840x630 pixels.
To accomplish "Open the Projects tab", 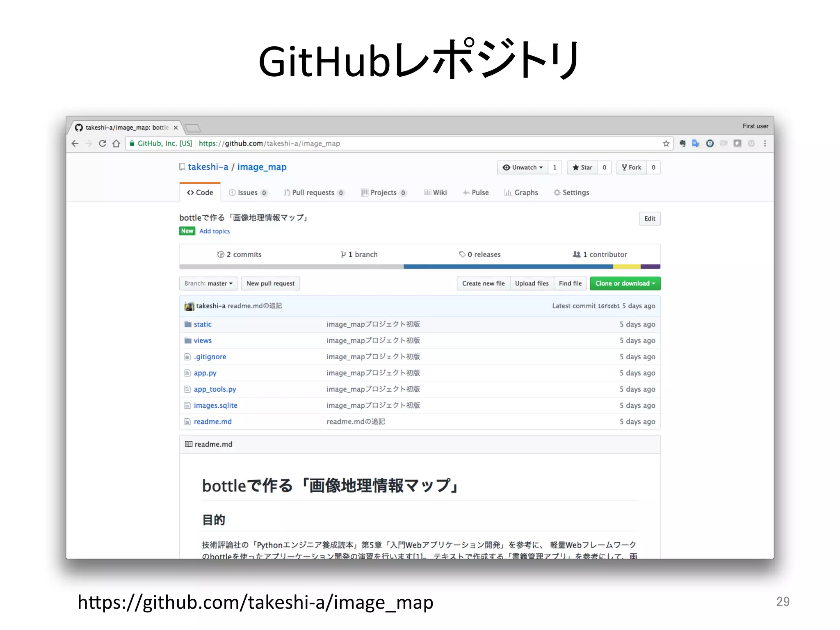I will point(384,192).
